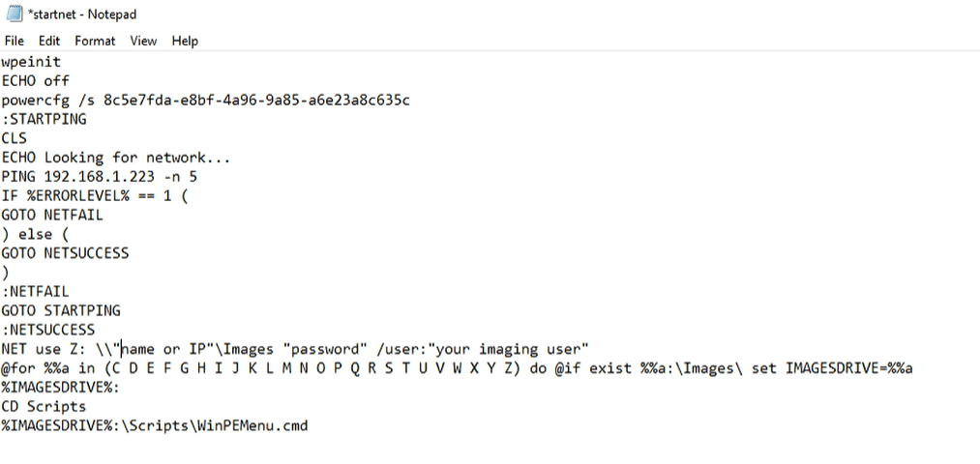Click the powercfg GUID text
Viewport: 980px width, 464px height.
pyautogui.click(x=256, y=101)
